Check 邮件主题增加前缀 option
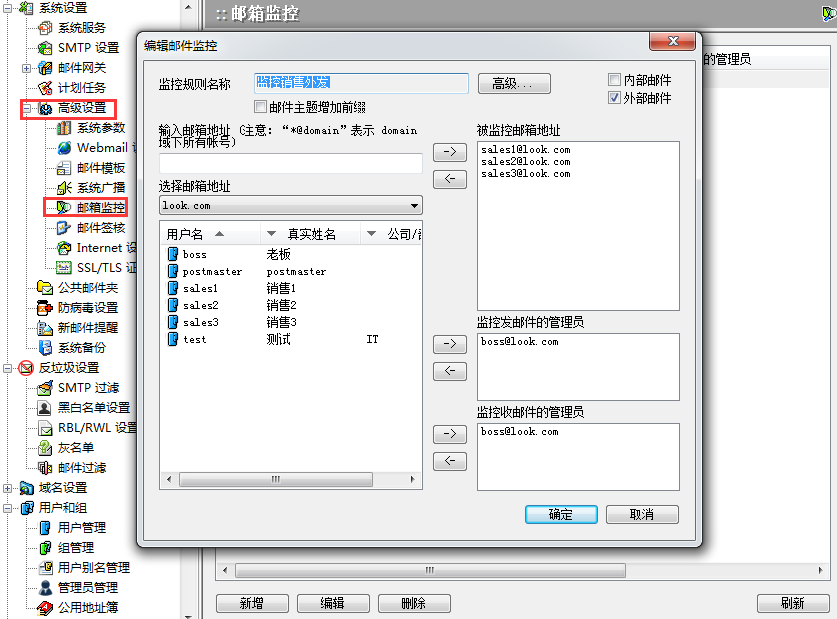Screen dimensions: 837x619 [x=259, y=106]
